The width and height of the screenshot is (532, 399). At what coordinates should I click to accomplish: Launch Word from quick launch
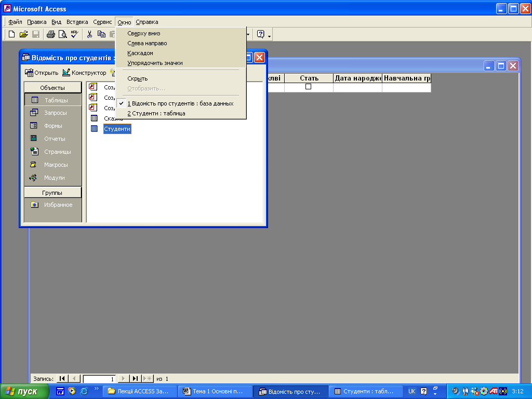click(60, 391)
